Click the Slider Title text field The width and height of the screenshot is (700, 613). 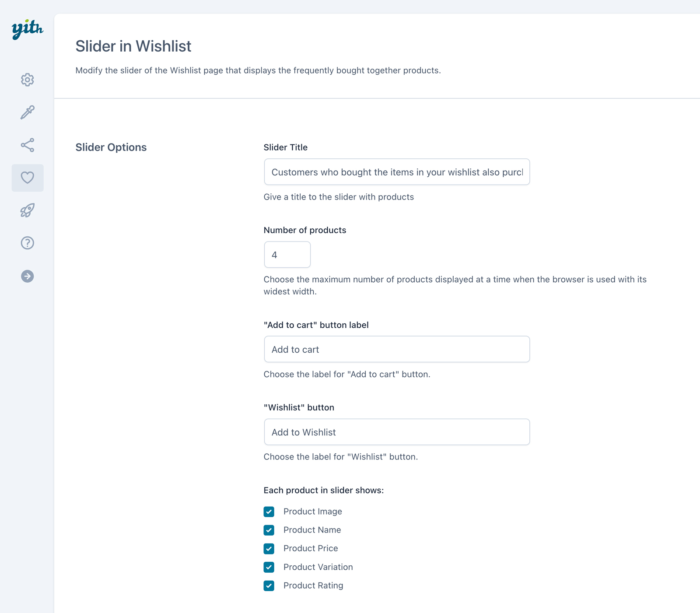point(397,172)
